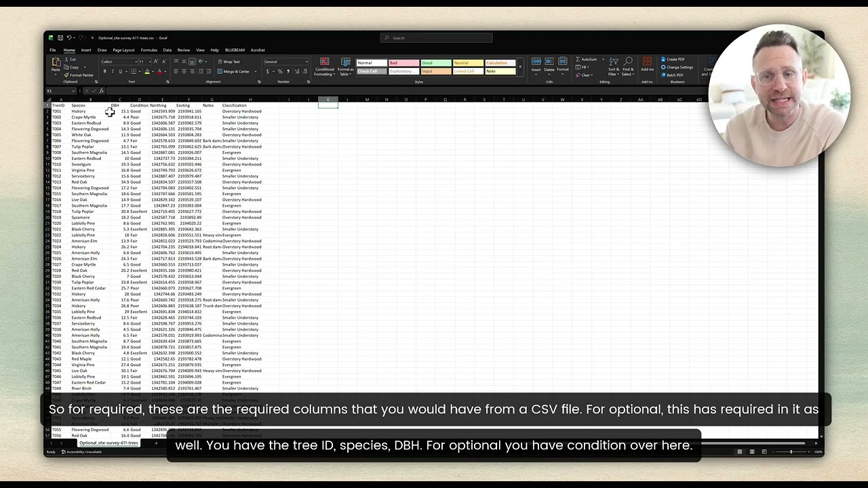Click the 'Sweetgum' species cell
868x488 pixels.
[81, 165]
